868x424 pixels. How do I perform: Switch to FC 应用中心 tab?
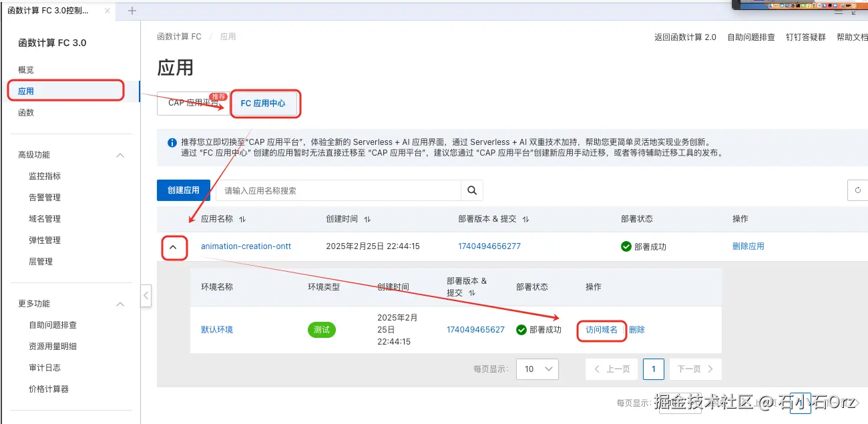tap(263, 103)
